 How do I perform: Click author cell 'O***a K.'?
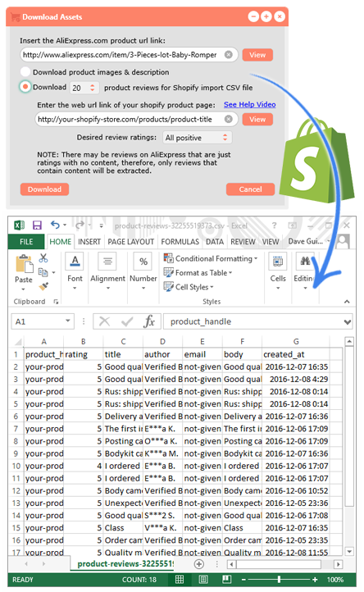pyautogui.click(x=163, y=441)
